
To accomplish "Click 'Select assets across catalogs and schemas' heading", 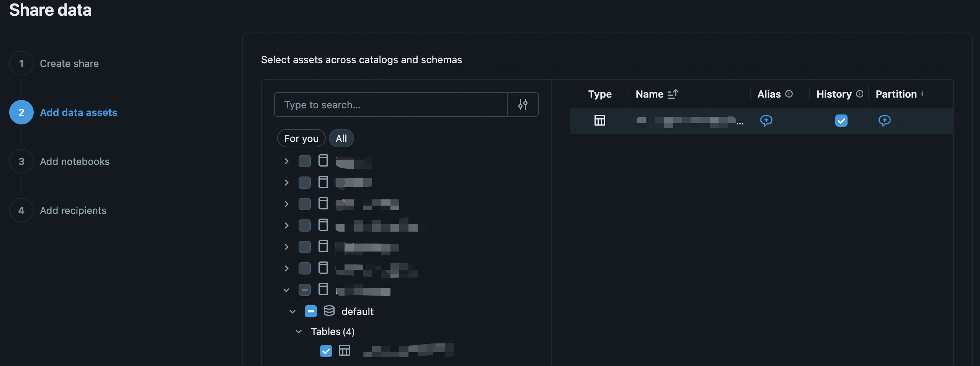I will point(361,60).
